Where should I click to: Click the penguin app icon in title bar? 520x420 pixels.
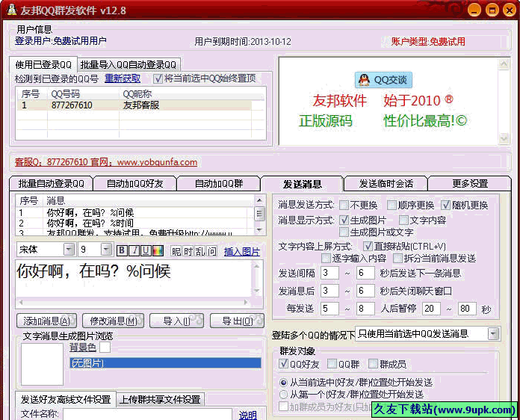pyautogui.click(x=12, y=10)
